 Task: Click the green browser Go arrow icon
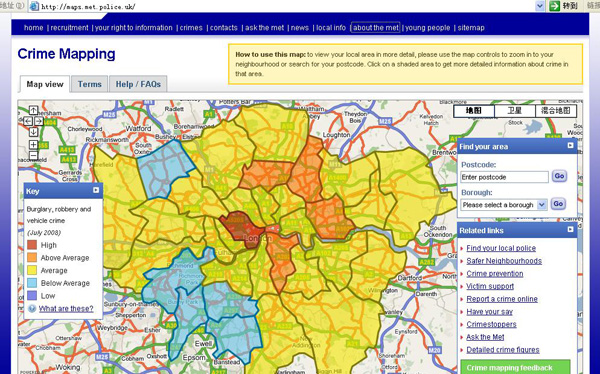click(554, 6)
